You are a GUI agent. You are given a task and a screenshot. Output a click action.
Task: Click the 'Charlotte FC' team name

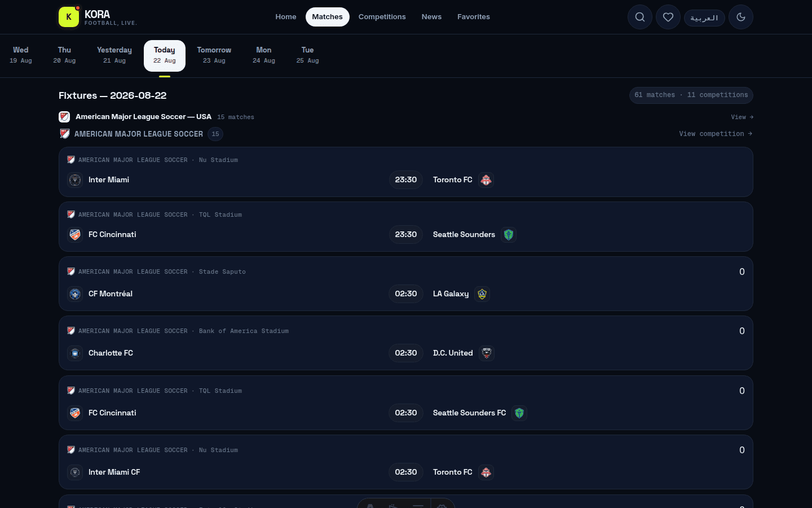coord(111,353)
